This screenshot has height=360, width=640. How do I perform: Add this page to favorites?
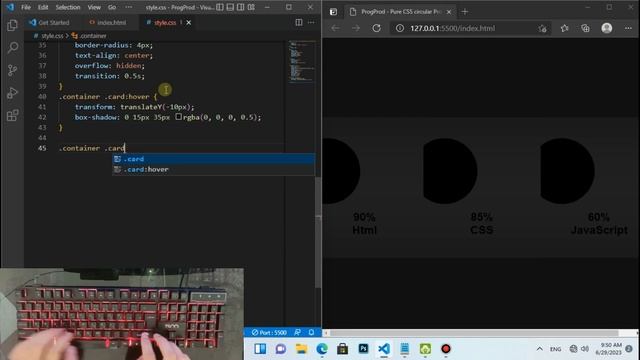[542, 28]
